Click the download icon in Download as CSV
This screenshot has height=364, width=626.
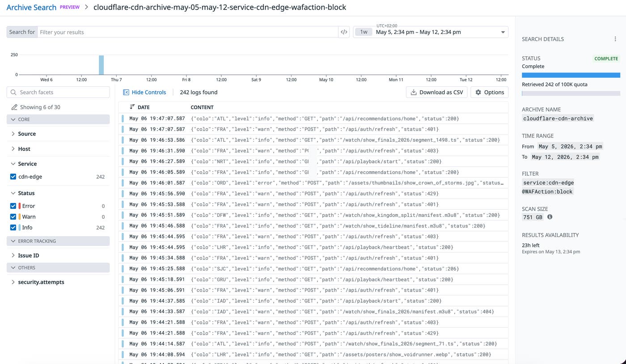pyautogui.click(x=414, y=92)
